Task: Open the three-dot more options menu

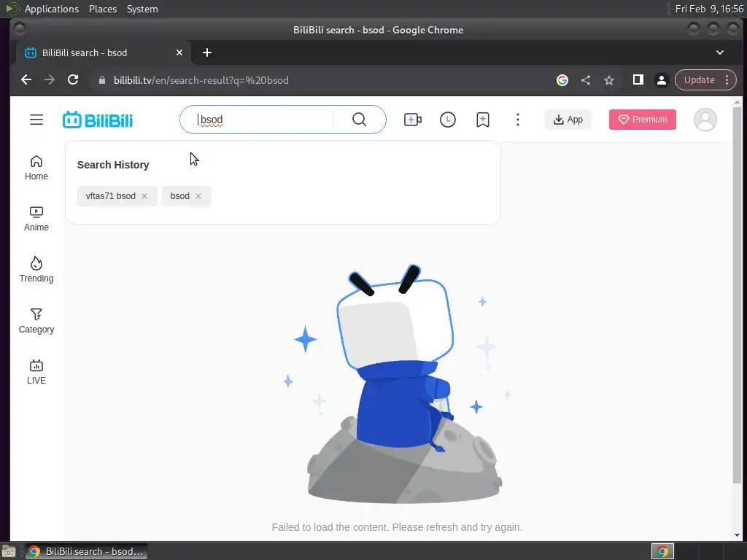Action: [518, 120]
